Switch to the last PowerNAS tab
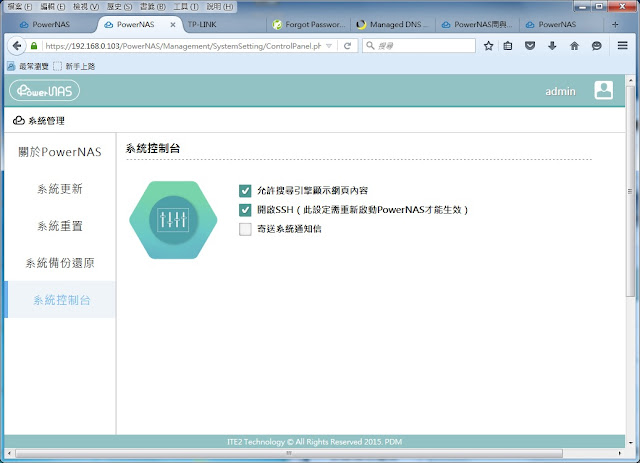The width and height of the screenshot is (640, 463). pos(562,24)
